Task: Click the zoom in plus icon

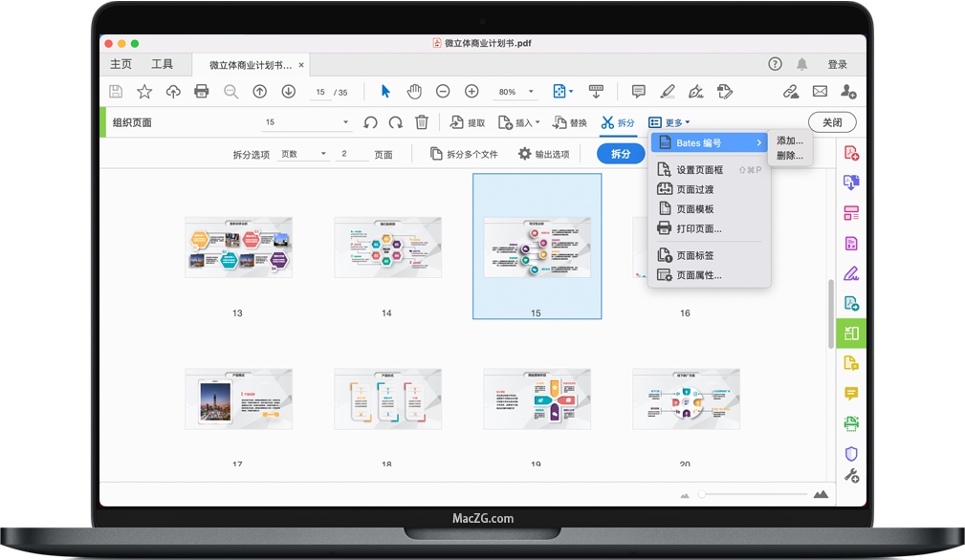Action: click(472, 92)
